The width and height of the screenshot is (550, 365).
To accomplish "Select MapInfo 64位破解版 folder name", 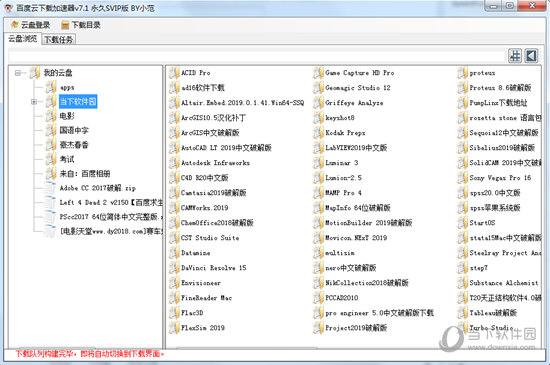I will coord(358,208).
